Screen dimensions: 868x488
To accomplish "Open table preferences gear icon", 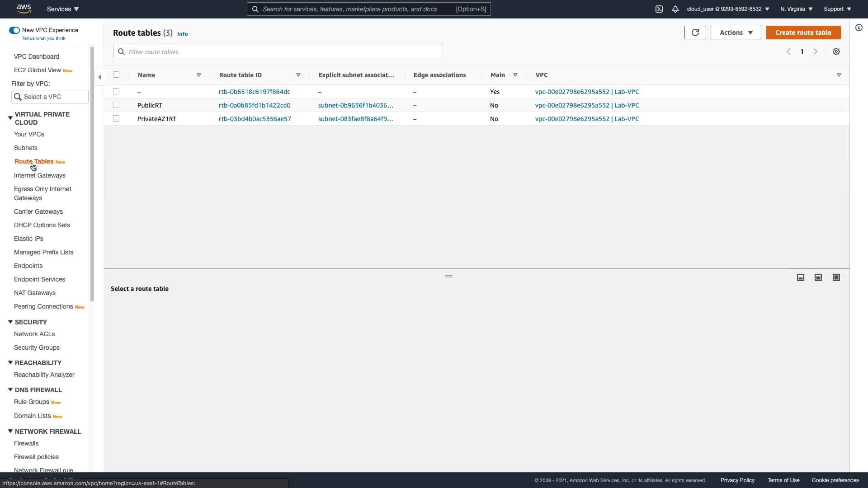I will point(836,52).
